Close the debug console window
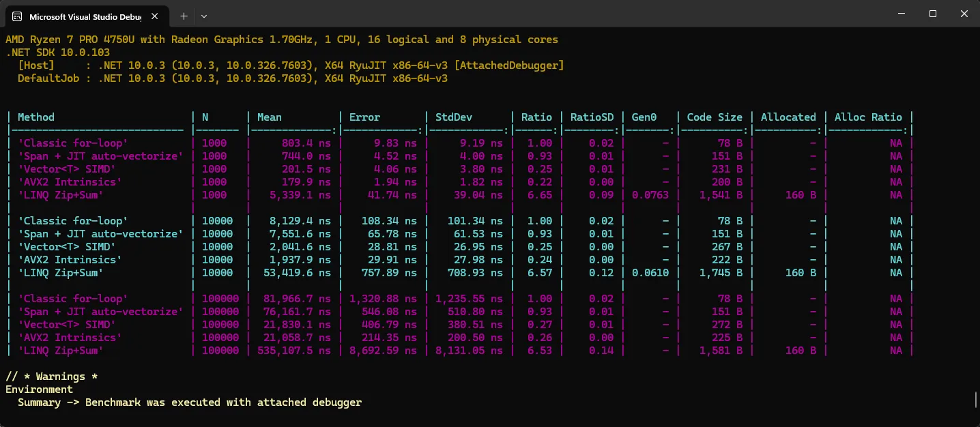This screenshot has height=427, width=980. pos(964,14)
